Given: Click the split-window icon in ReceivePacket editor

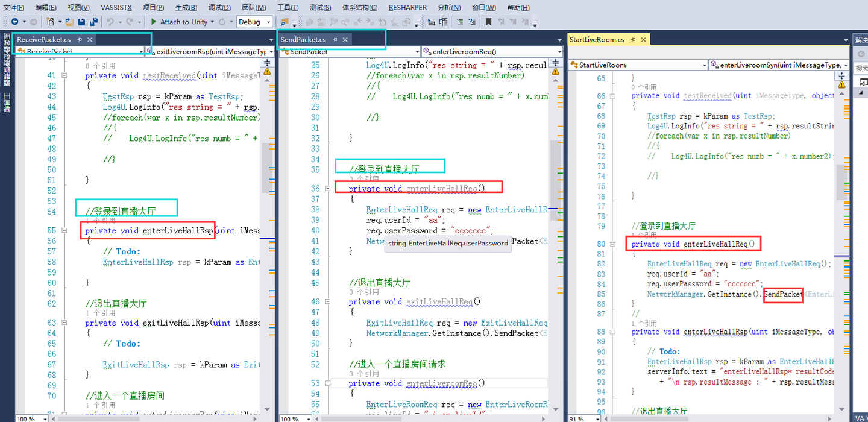Looking at the screenshot, I should pyautogui.click(x=266, y=63).
